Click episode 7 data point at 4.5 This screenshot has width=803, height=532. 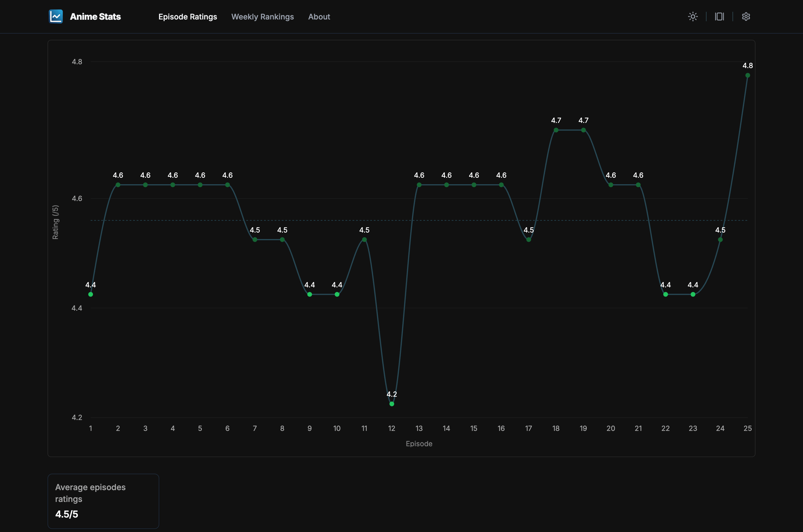tap(255, 240)
